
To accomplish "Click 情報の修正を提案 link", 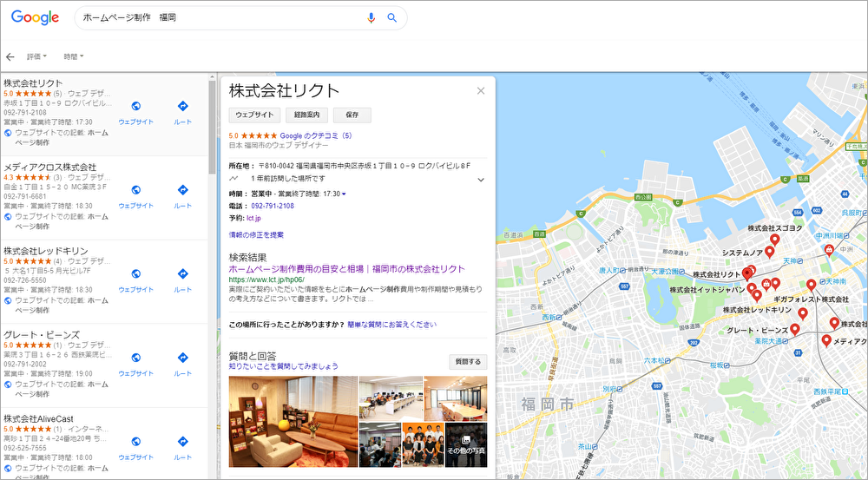I will (256, 234).
